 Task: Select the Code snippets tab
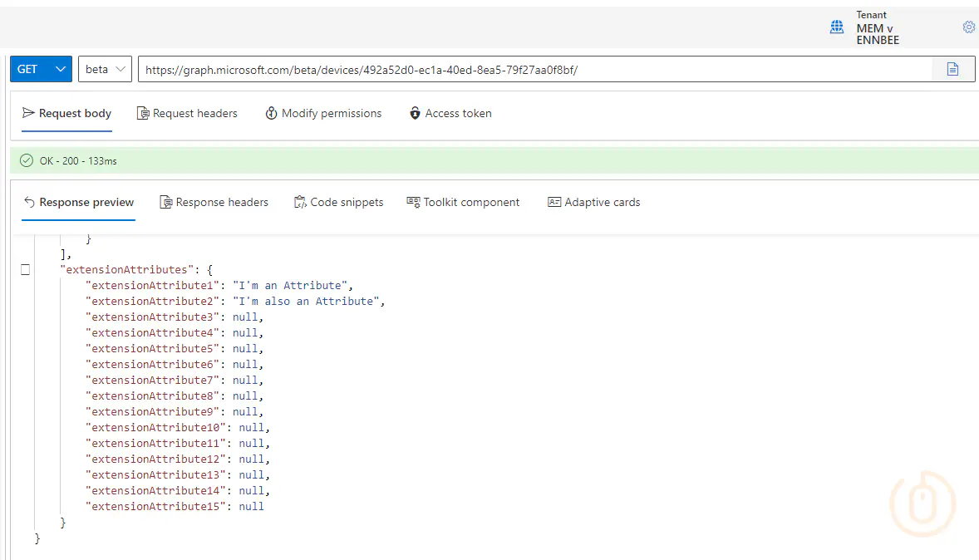point(339,202)
